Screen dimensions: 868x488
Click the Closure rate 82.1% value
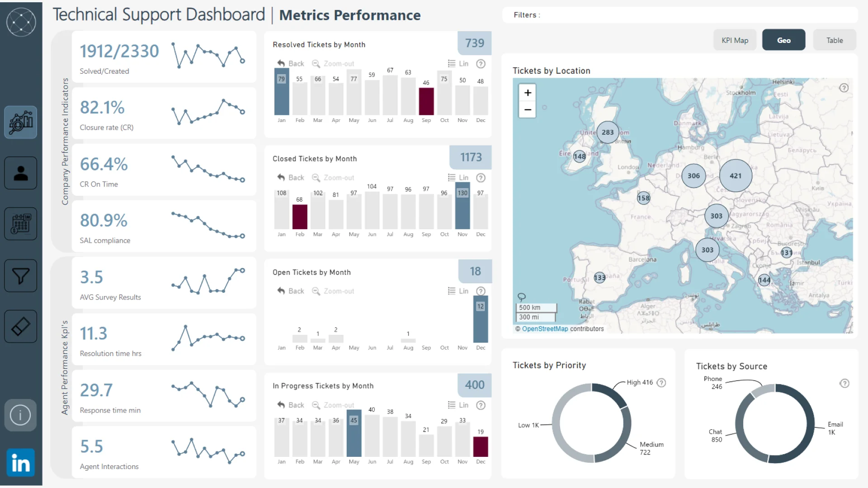[x=102, y=108]
